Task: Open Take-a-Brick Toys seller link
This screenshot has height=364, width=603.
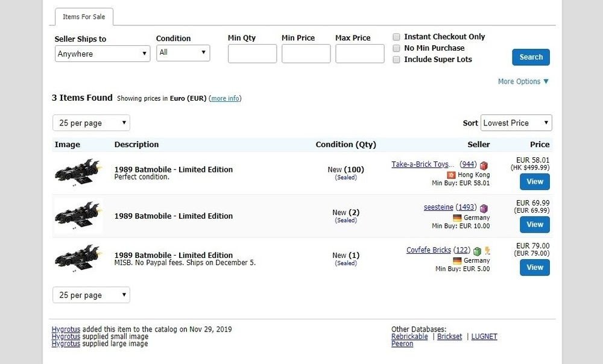Action: click(423, 165)
